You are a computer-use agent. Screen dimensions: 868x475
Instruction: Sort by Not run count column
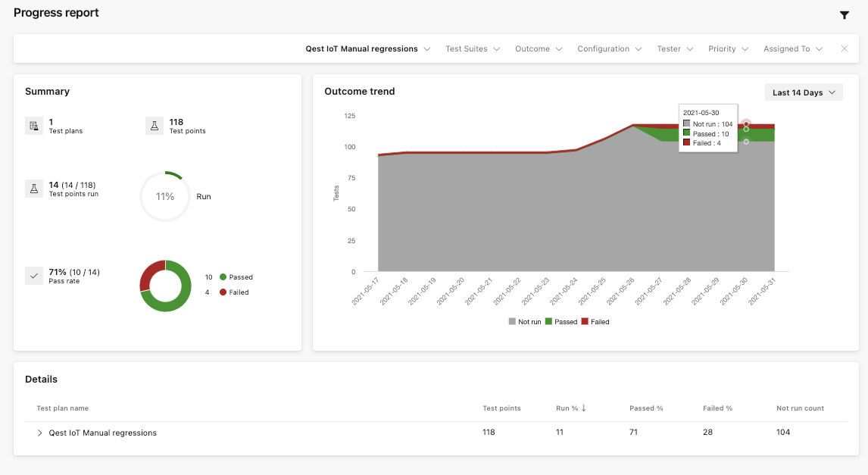point(800,408)
